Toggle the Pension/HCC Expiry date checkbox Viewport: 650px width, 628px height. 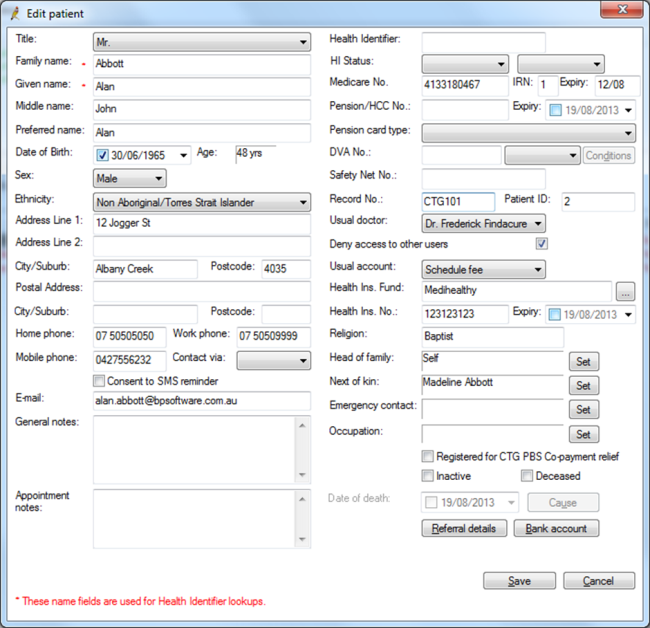[x=555, y=110]
